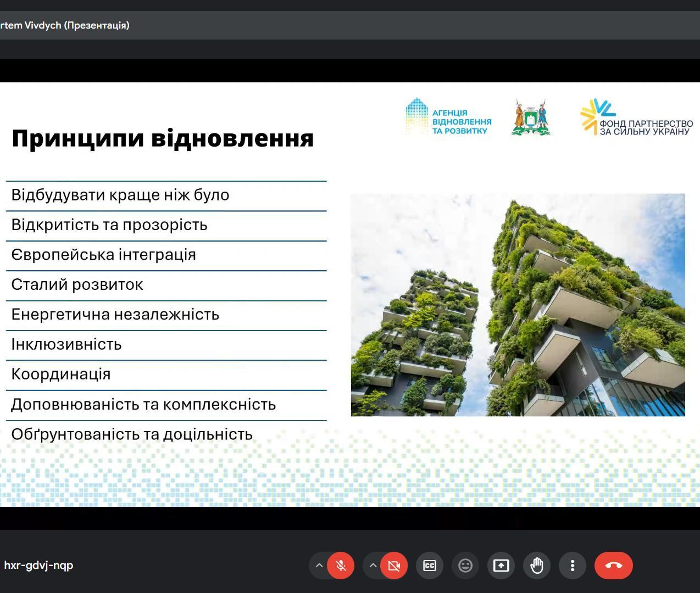Click the meeting code hxr-gdvj-nqp
This screenshot has width=700, height=593.
(x=38, y=565)
